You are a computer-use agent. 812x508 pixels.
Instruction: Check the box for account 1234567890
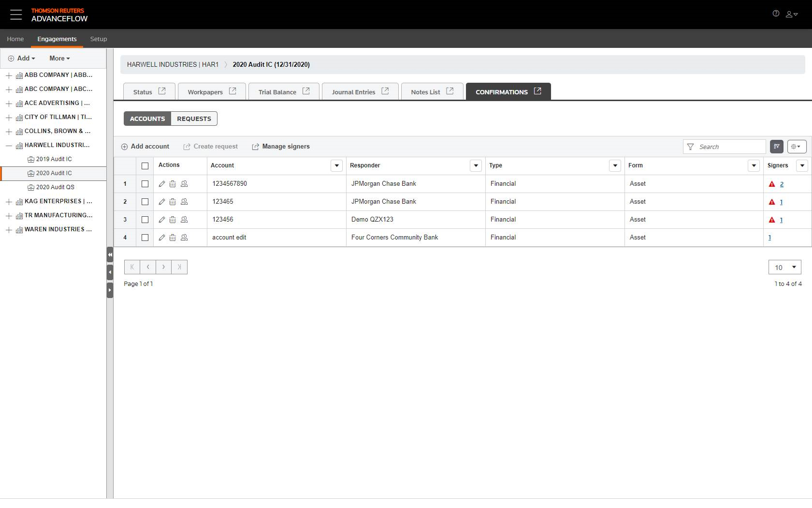coord(145,184)
